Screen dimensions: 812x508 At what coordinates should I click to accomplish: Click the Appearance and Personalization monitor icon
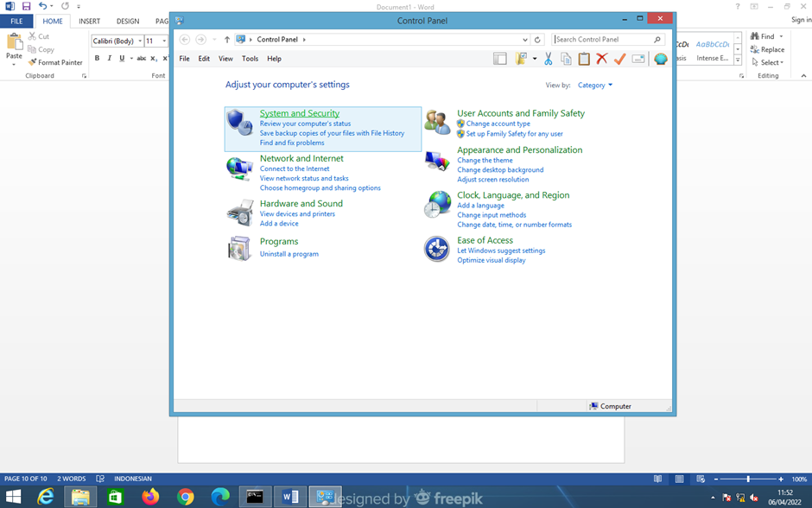coord(437,161)
